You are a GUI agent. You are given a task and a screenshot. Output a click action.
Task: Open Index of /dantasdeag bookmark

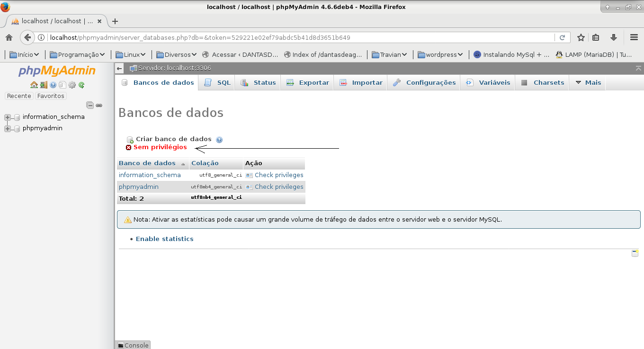[x=323, y=54]
